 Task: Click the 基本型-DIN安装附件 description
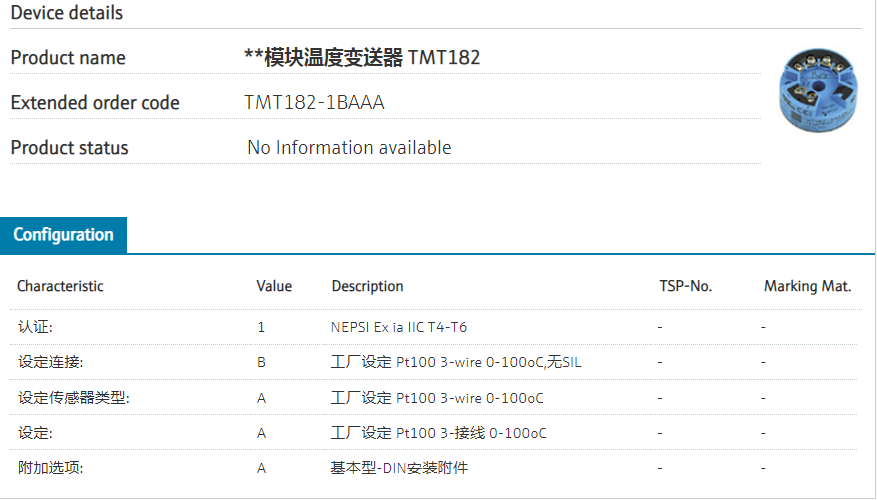click(x=399, y=467)
